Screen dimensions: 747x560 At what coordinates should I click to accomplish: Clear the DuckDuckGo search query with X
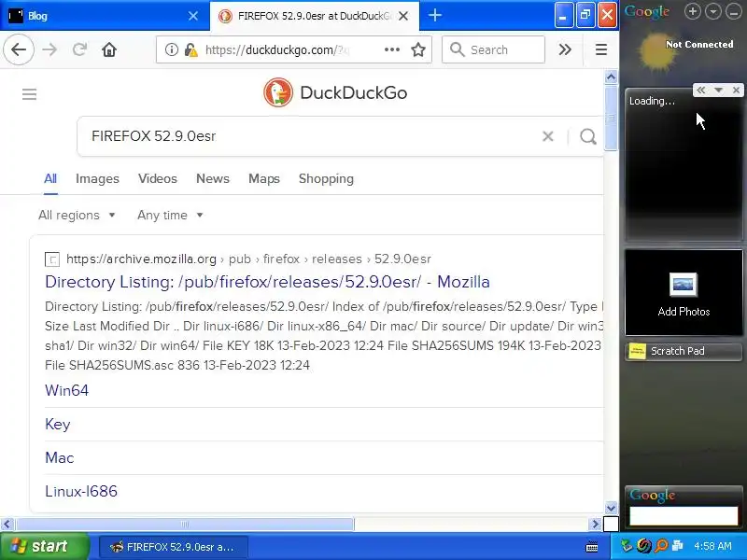pos(548,136)
